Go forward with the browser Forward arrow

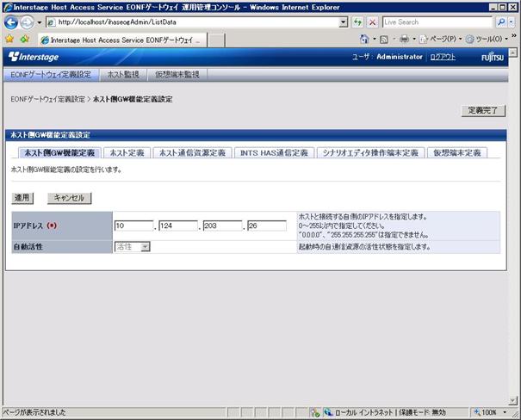[28, 22]
